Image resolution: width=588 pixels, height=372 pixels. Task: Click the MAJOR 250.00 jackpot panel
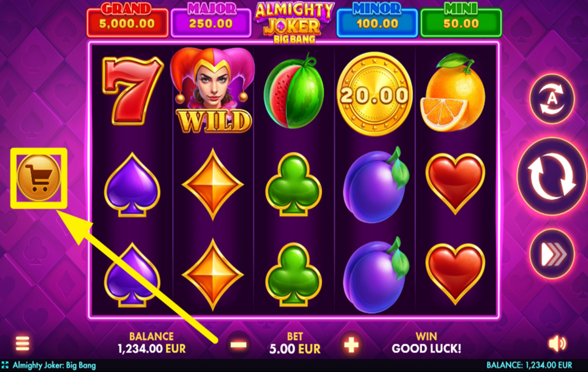[x=211, y=21]
